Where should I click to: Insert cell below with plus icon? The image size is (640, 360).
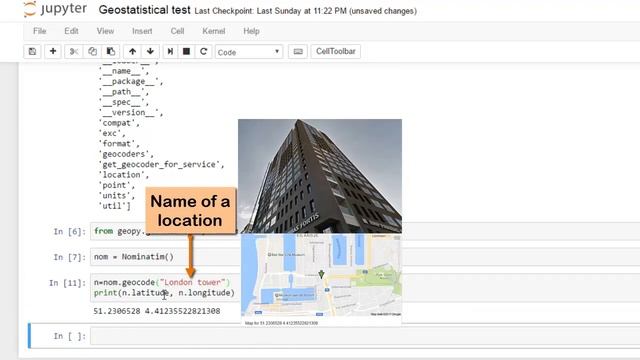coord(53,51)
